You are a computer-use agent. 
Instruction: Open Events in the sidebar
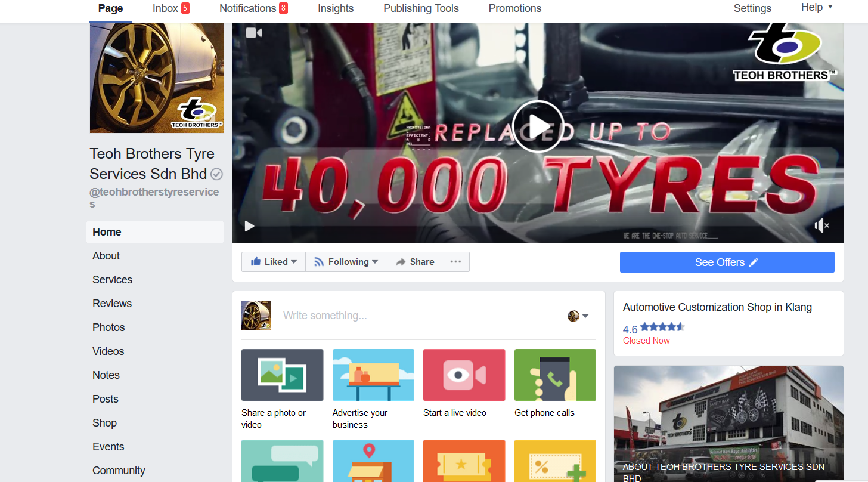(108, 447)
